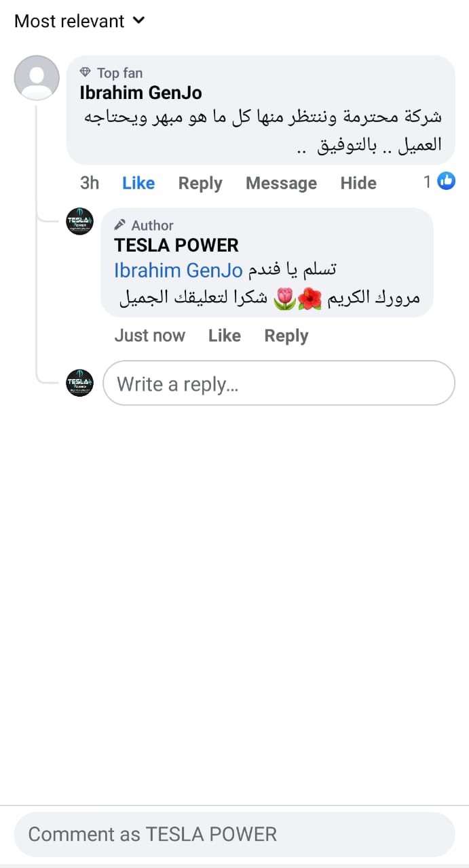
Task: Click TESLA POWER's avatar on the reply
Action: pyautogui.click(x=79, y=221)
